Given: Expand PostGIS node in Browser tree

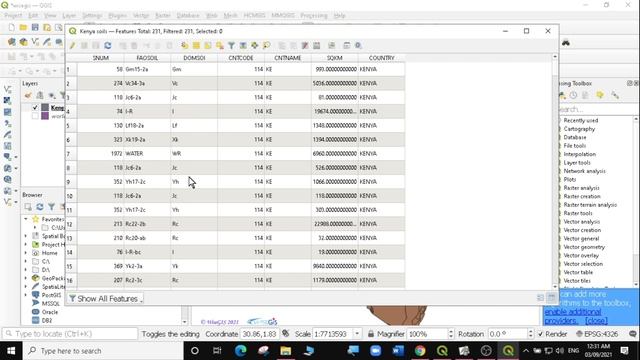Looking at the screenshot, I should 26,295.
